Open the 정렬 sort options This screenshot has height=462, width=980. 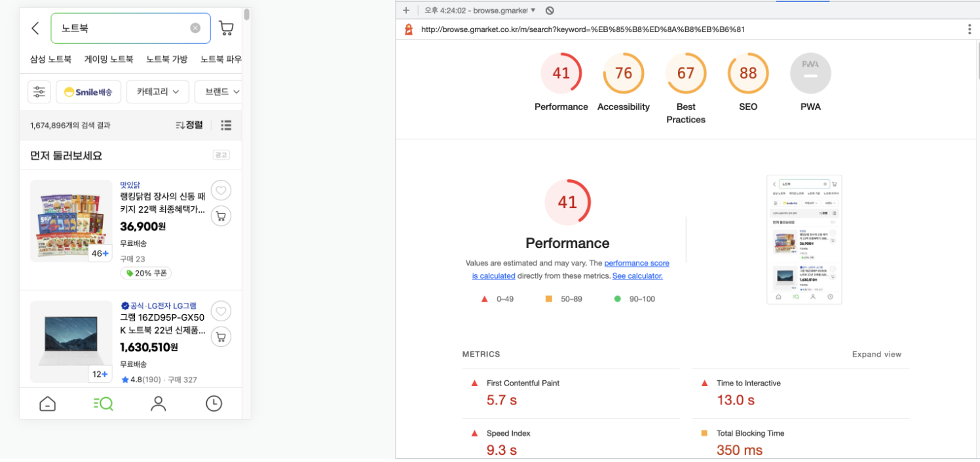coord(189,125)
